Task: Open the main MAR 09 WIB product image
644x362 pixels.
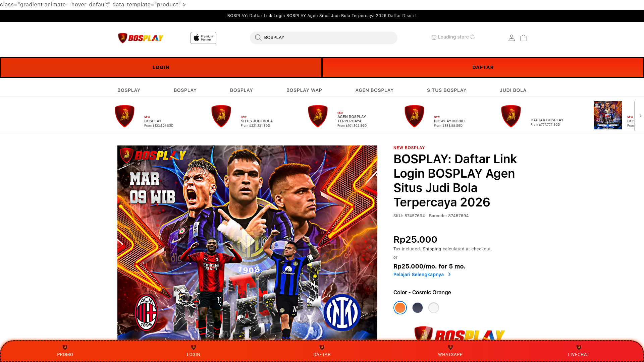Action: click(x=247, y=243)
